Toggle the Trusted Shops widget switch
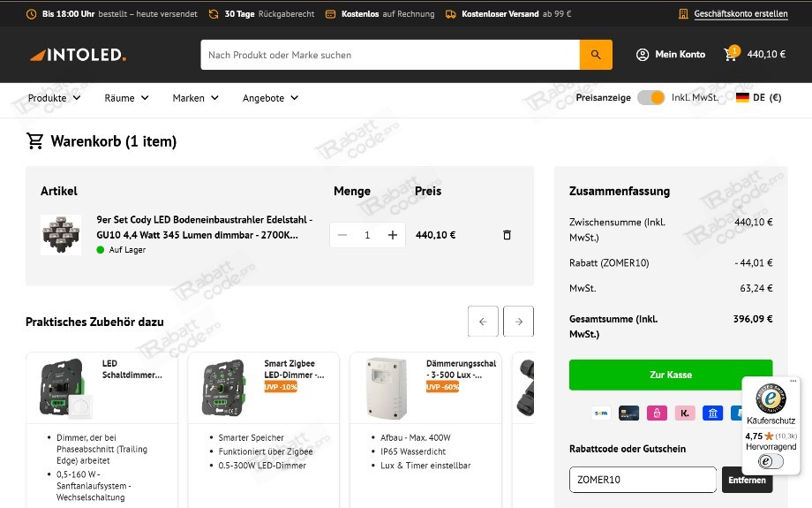Viewport: 812px width, 508px height. (770, 461)
